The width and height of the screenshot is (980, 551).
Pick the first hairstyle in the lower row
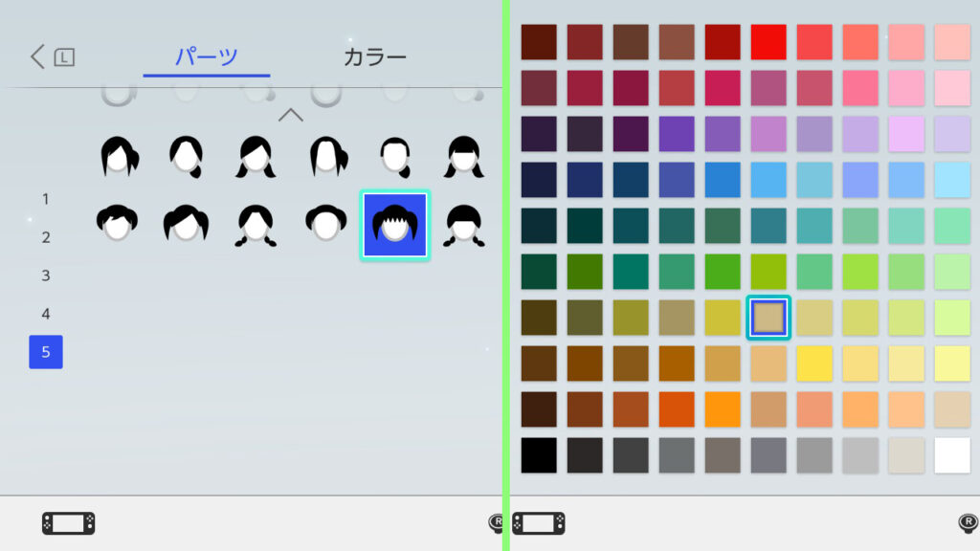(x=118, y=224)
